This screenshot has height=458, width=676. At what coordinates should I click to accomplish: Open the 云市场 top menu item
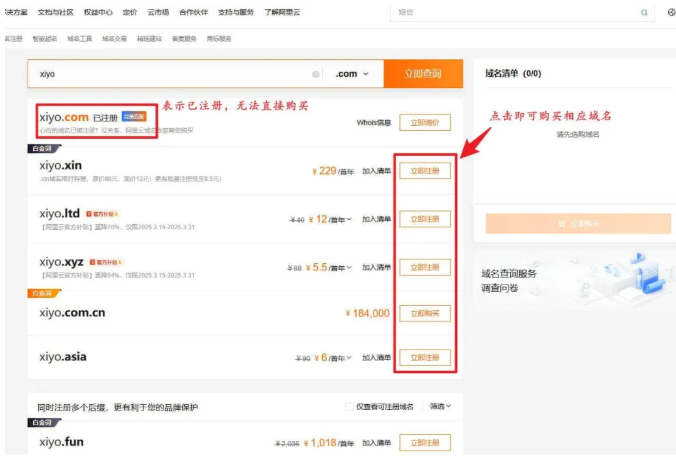tap(157, 13)
